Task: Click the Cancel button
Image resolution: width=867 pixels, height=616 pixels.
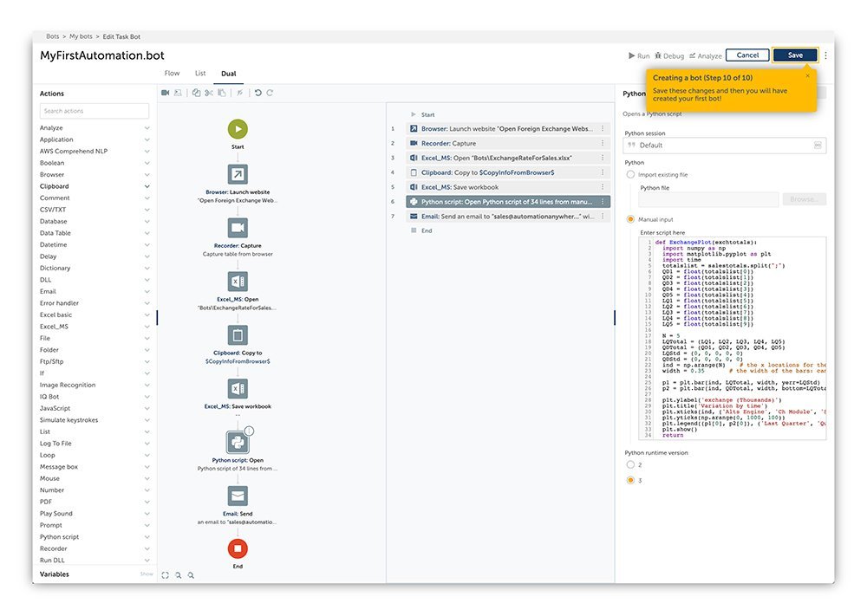Action: pyautogui.click(x=747, y=55)
